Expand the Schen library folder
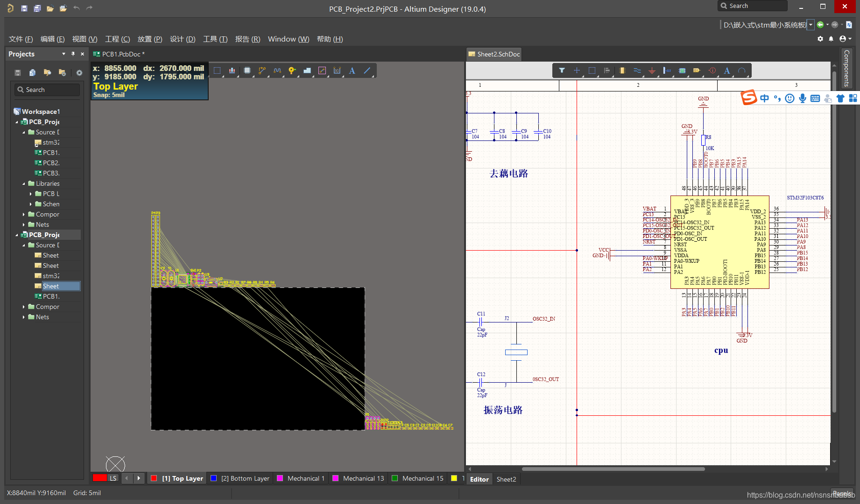 point(31,204)
